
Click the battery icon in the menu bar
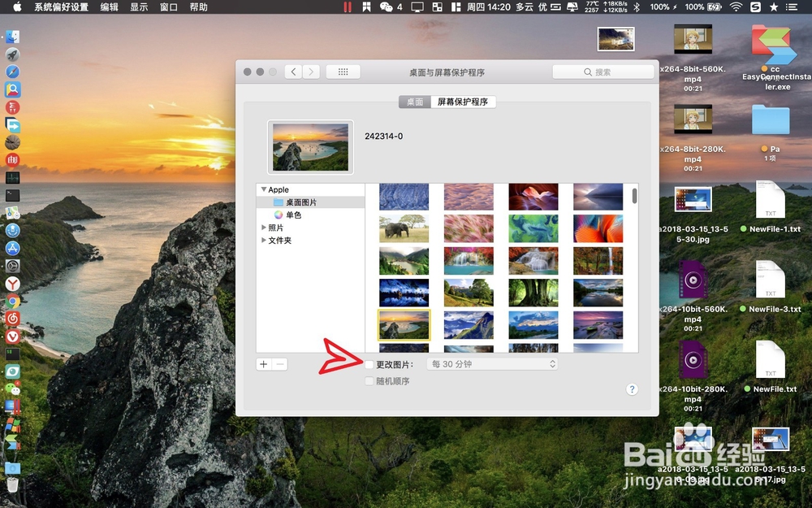713,7
